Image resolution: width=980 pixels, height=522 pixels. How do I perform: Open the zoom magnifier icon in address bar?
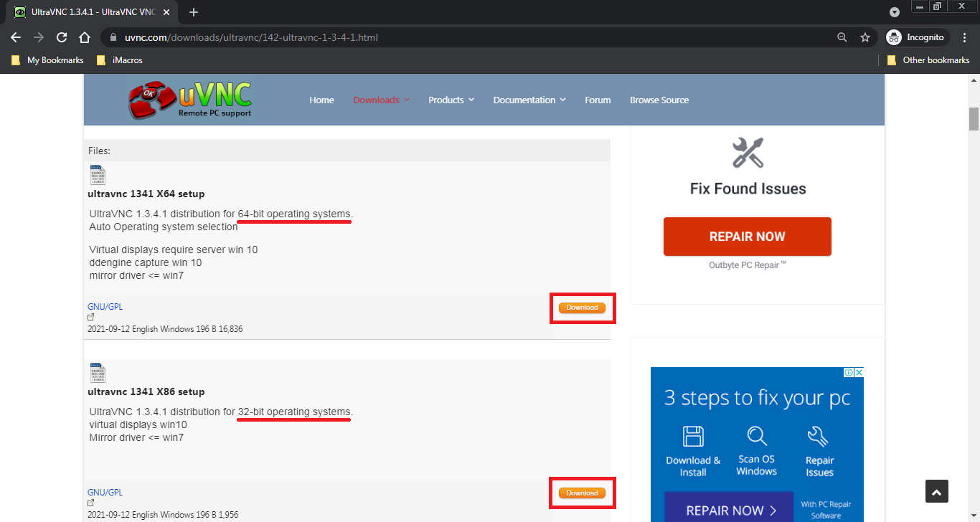point(842,37)
